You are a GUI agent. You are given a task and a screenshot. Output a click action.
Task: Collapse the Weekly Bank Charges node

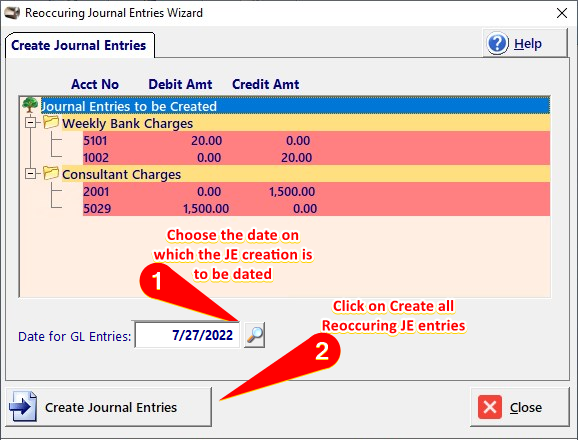[x=31, y=123]
